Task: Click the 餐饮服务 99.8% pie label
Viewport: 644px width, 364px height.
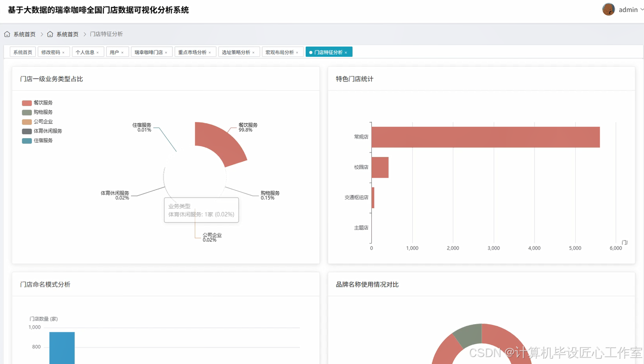Action: click(248, 128)
